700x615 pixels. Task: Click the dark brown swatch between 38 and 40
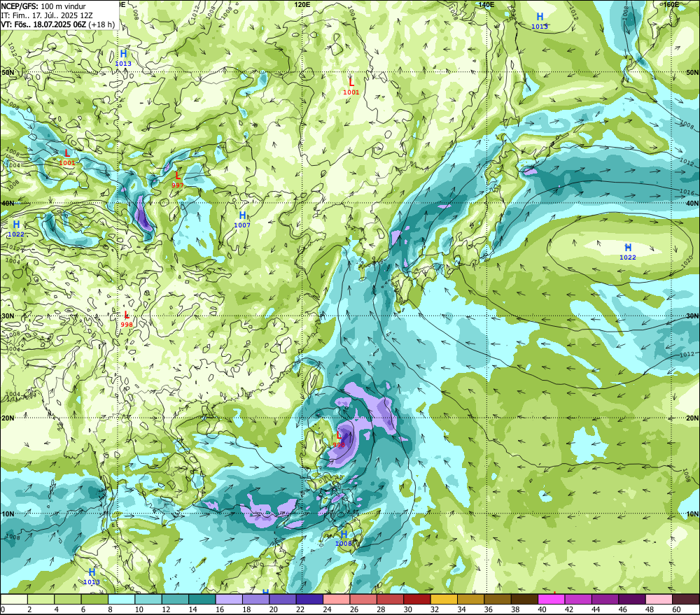click(x=524, y=599)
